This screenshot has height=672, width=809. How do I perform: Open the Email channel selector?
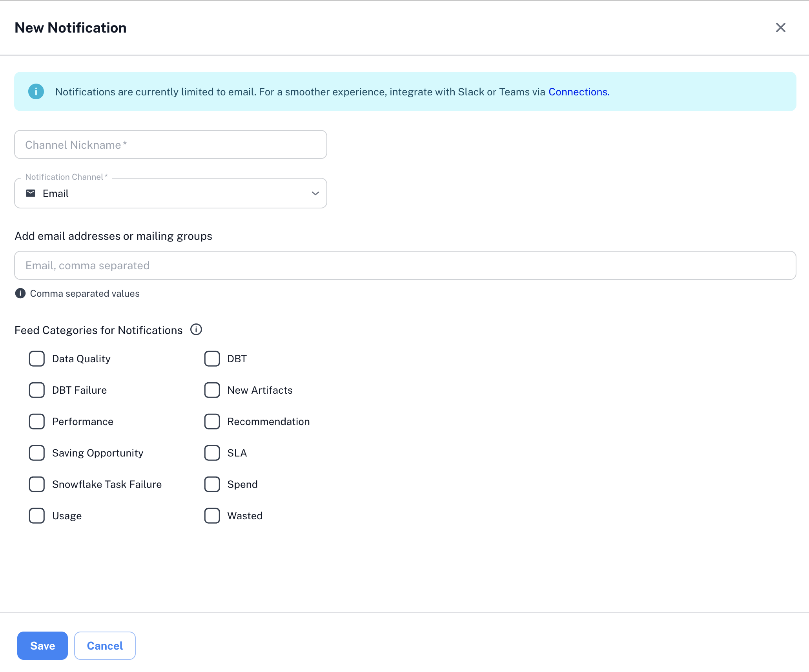pos(170,193)
